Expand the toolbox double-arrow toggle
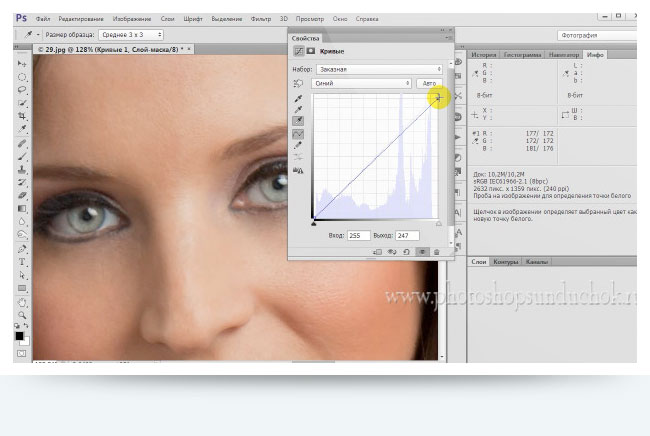Screen dimensions: 650x436 tap(17, 46)
